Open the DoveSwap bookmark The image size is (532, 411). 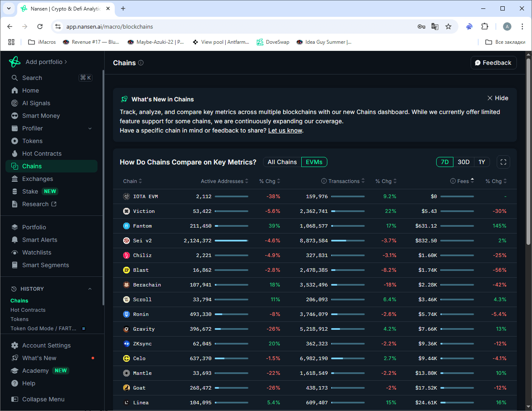(273, 42)
